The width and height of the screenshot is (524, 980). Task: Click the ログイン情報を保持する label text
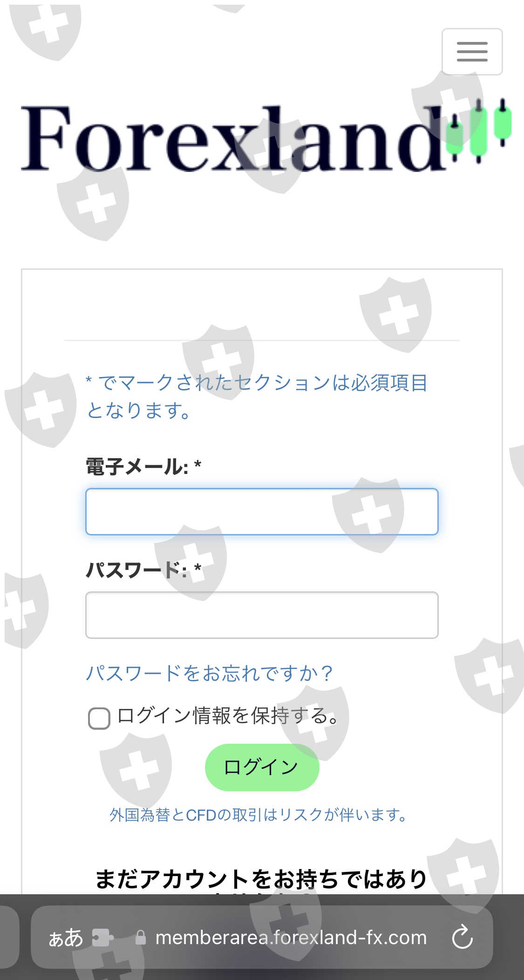227,716
